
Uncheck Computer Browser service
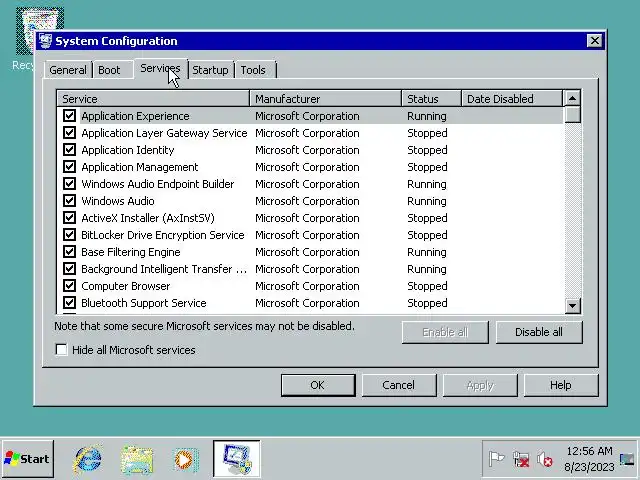pyautogui.click(x=69, y=286)
